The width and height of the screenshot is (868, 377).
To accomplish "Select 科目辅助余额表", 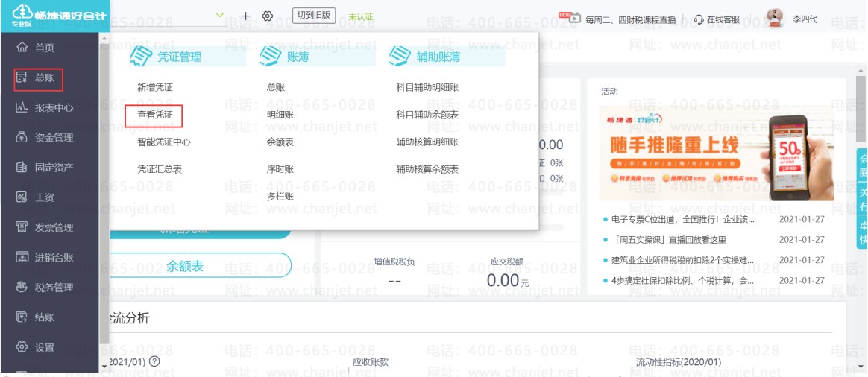I will click(427, 115).
